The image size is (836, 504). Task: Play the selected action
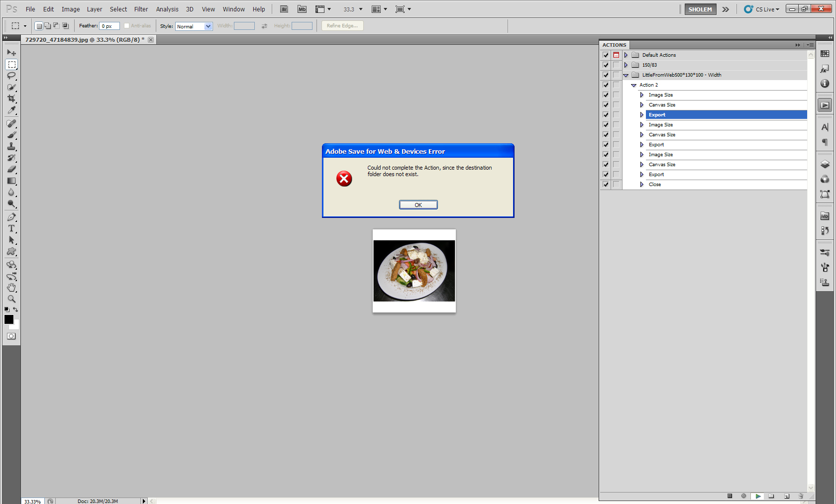pos(758,496)
